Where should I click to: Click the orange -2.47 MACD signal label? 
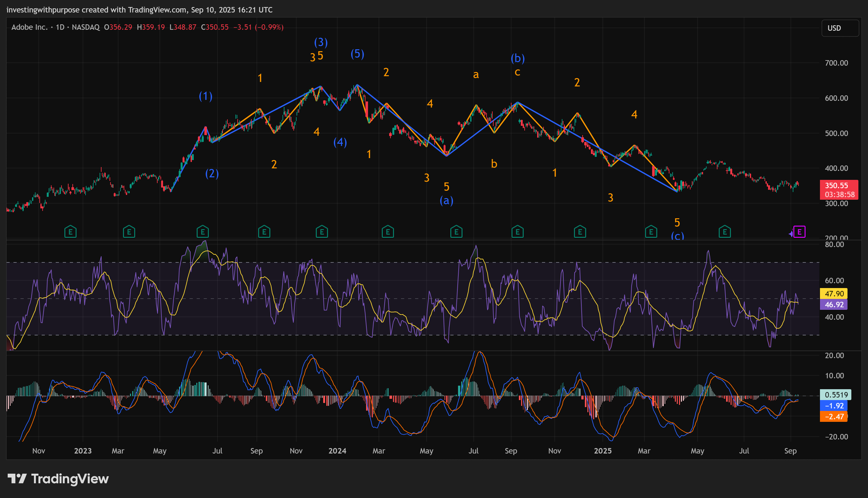point(833,416)
